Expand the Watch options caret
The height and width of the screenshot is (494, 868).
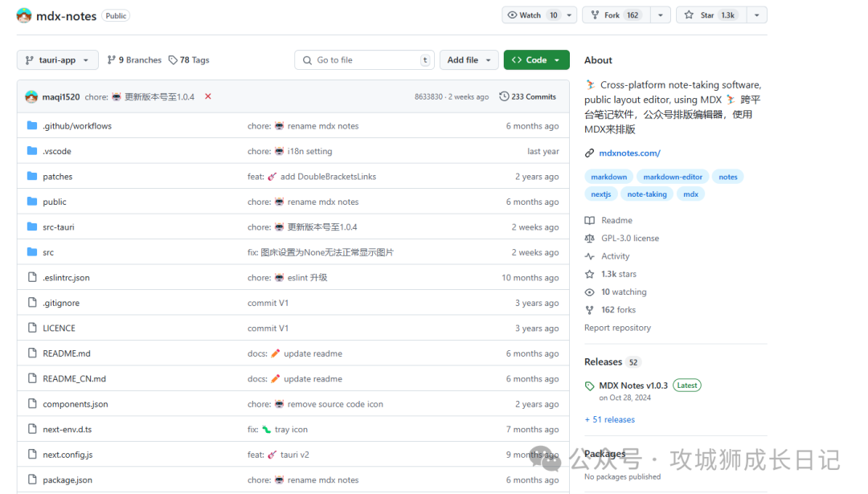click(569, 15)
